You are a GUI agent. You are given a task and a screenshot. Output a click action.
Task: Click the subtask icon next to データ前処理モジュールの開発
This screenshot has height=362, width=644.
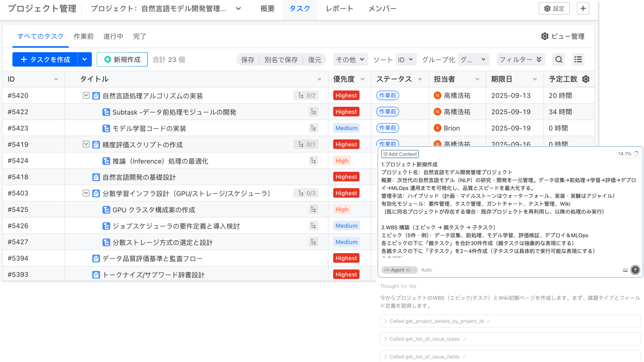tap(106, 112)
